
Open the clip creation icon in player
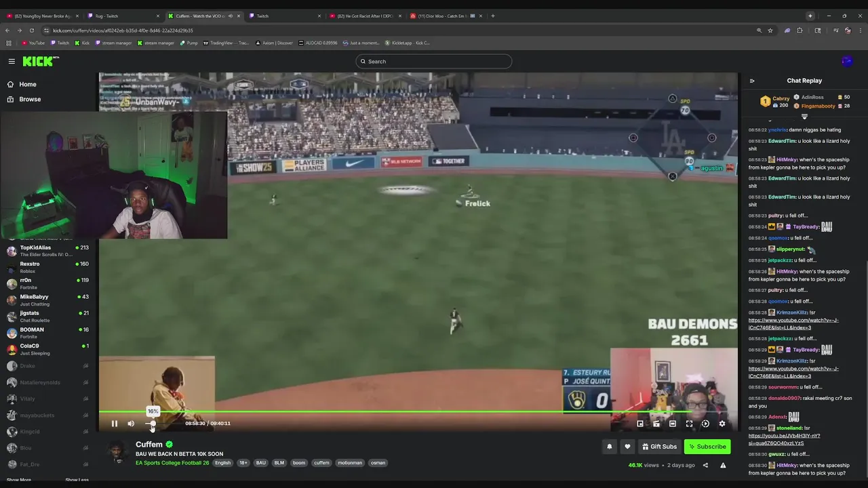(656, 424)
